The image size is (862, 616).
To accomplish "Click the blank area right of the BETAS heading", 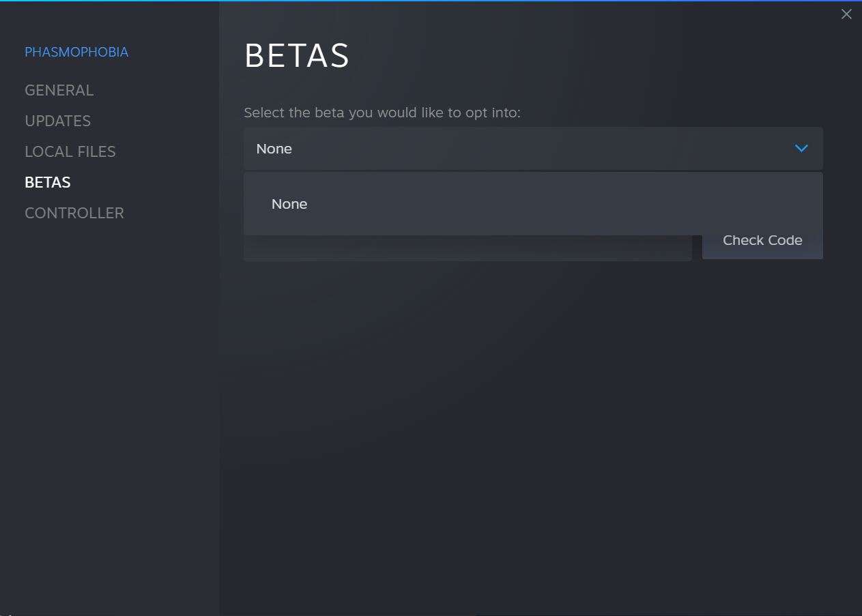I will 580,56.
